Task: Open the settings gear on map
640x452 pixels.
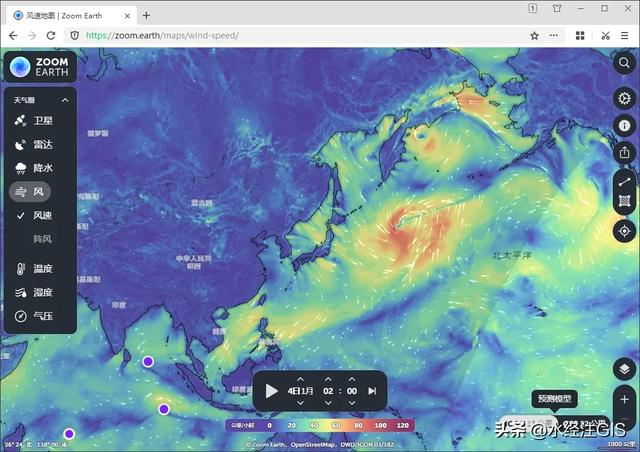Action: pos(624,98)
